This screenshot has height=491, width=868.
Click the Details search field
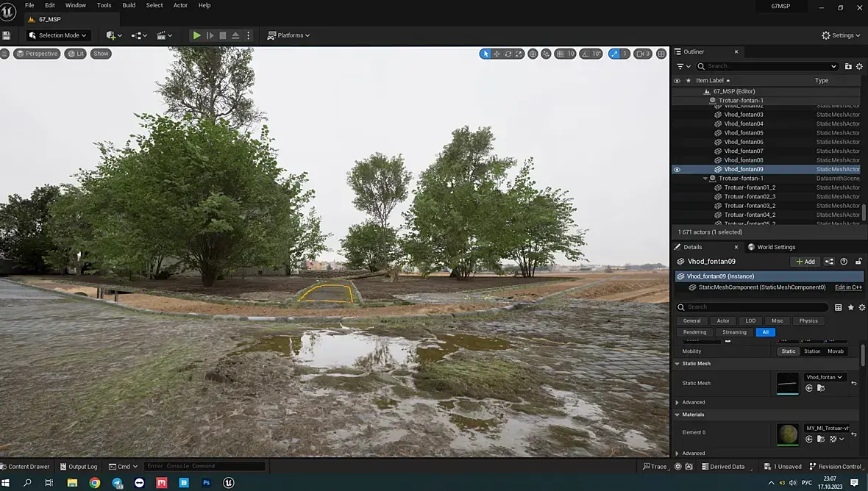(x=753, y=307)
